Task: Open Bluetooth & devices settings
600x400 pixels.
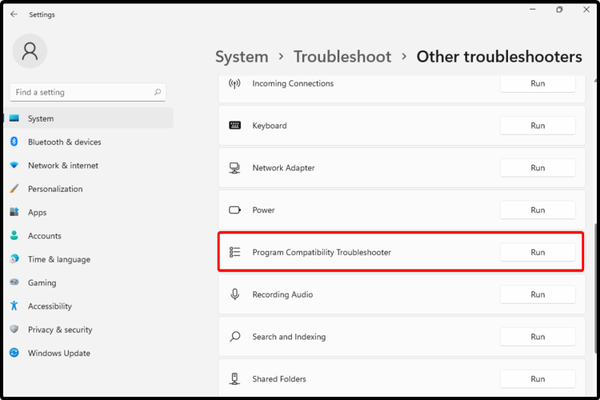Action: pyautogui.click(x=64, y=142)
